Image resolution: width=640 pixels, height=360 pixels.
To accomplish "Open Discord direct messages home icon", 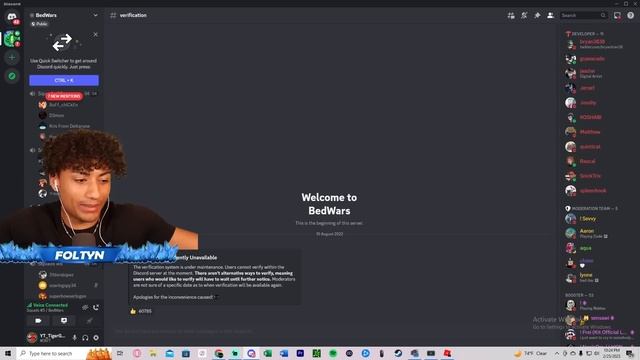I will point(11,17).
